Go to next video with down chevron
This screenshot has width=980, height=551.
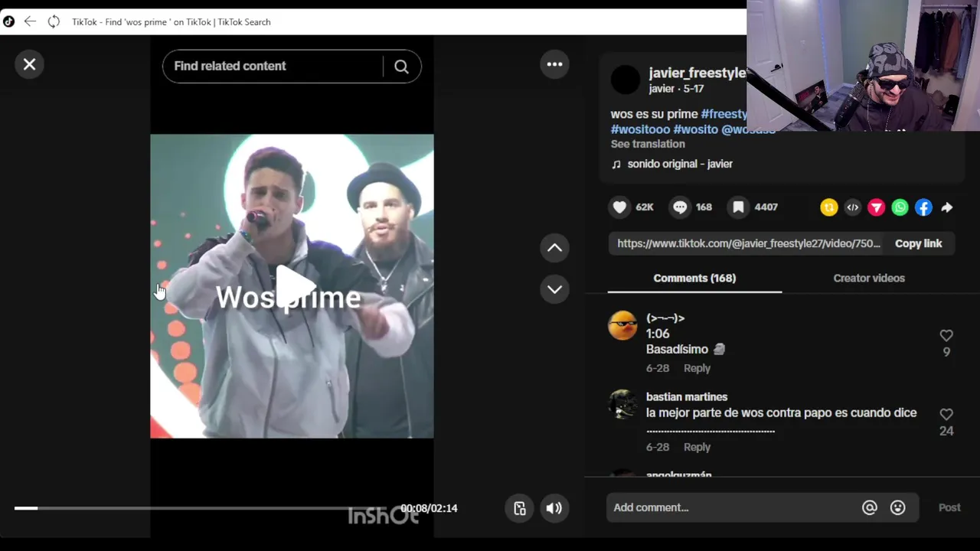coord(554,289)
